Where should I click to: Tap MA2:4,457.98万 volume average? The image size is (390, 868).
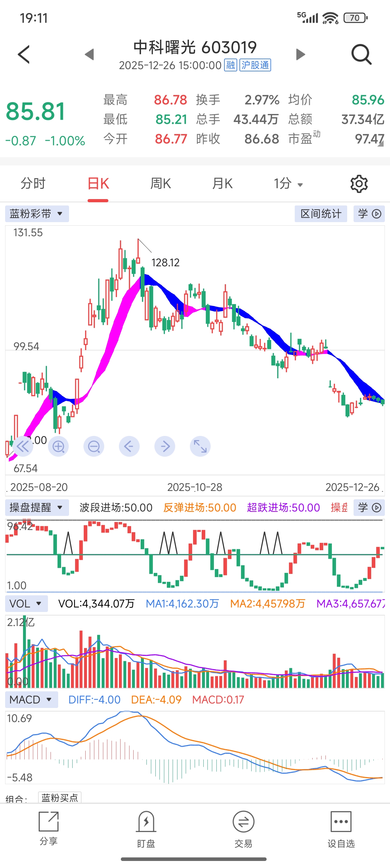268,604
